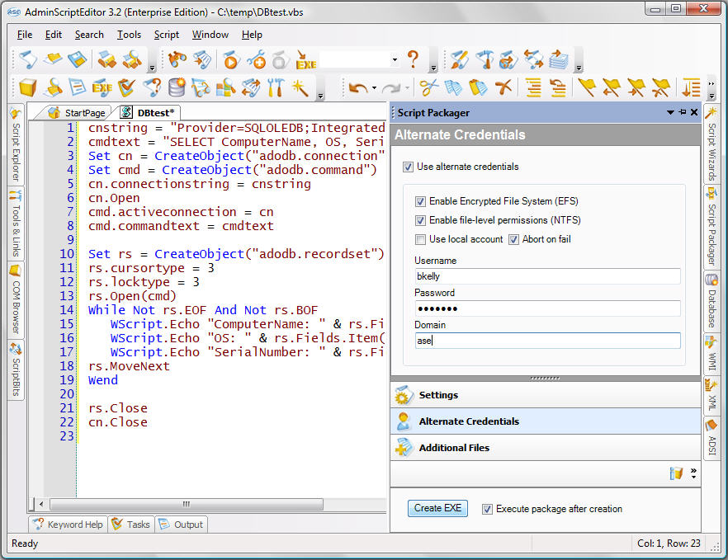Open the Script Packager panel dropdown arrow

[670, 112]
